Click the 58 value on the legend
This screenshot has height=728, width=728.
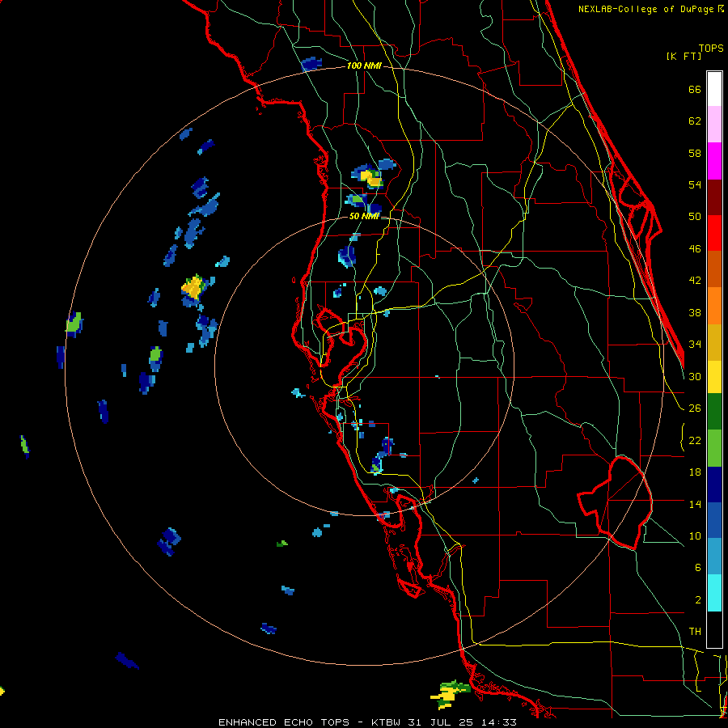(695, 153)
